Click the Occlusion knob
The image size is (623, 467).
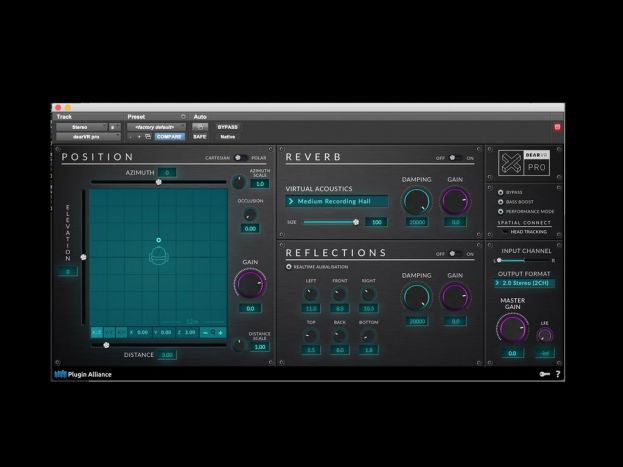[250, 214]
